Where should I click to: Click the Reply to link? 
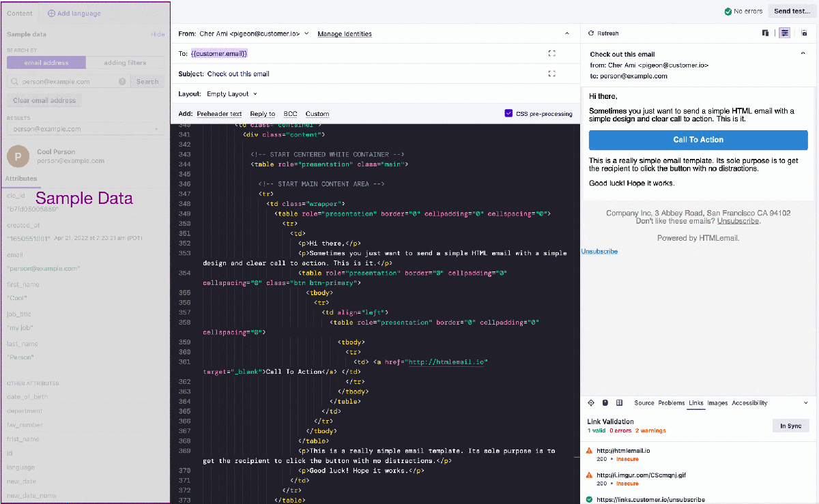(x=263, y=114)
